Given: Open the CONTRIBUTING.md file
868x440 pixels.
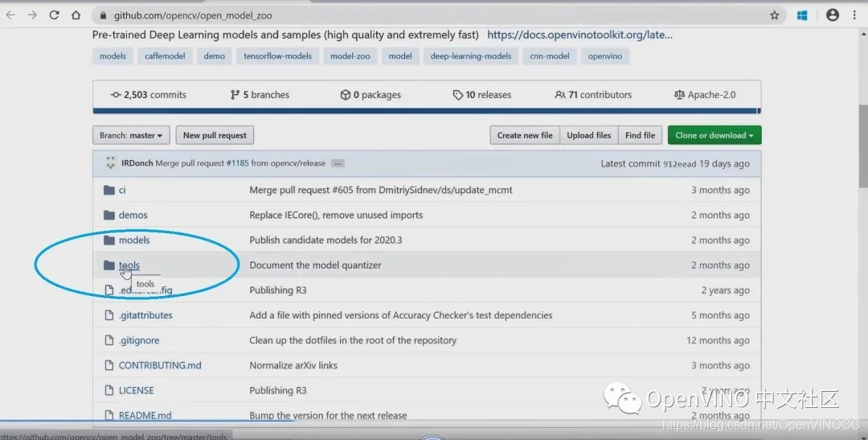Looking at the screenshot, I should coord(160,365).
